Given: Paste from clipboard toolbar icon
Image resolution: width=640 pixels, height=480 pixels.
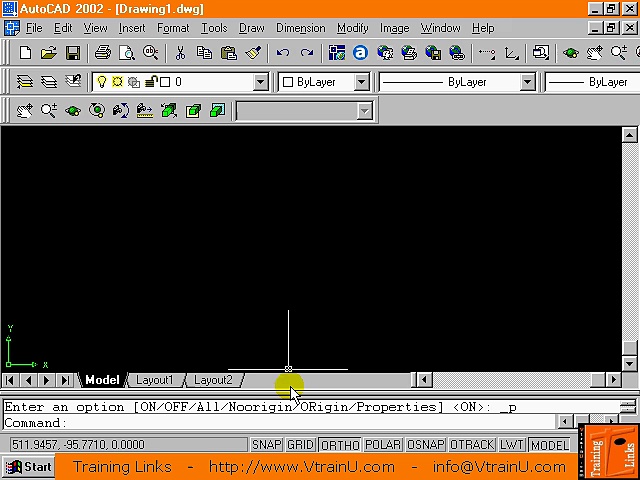Looking at the screenshot, I should pyautogui.click(x=229, y=53).
